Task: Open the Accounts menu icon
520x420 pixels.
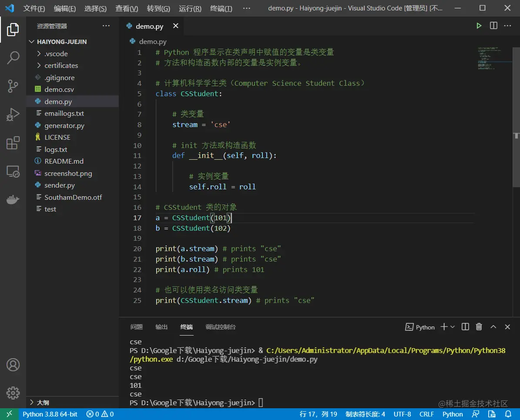Action: pos(13,365)
